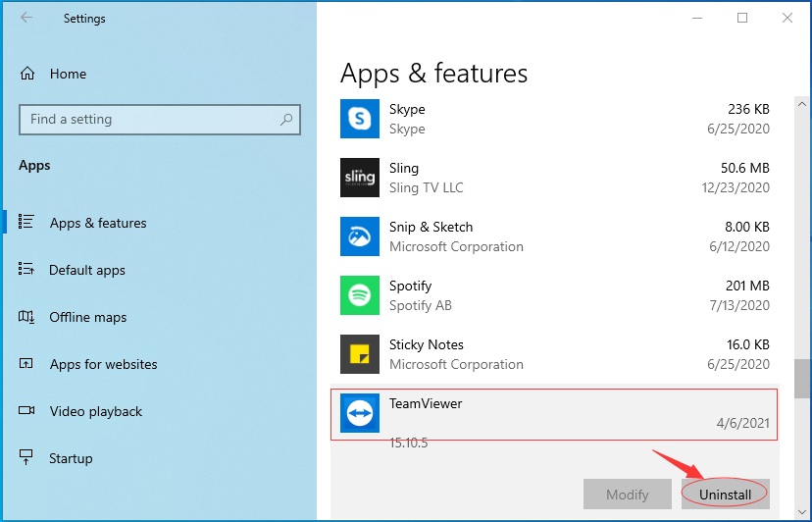Click the disabled Modify button

627,494
